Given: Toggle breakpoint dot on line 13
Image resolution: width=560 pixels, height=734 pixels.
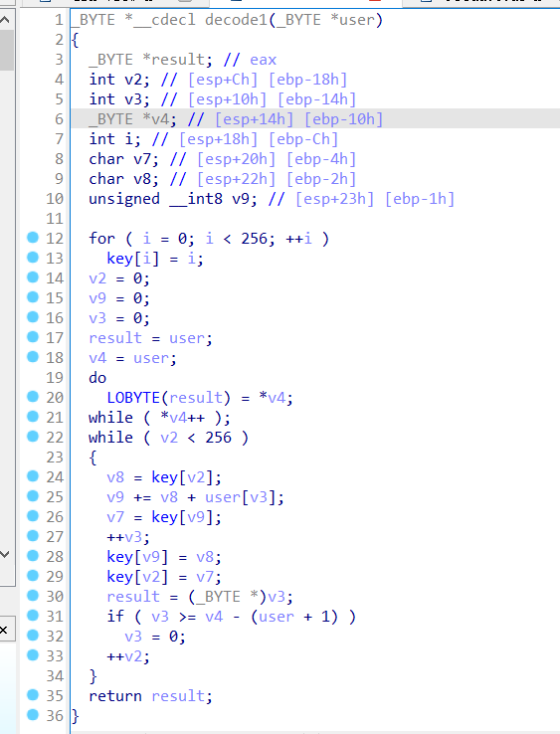Looking at the screenshot, I should coord(33,258).
